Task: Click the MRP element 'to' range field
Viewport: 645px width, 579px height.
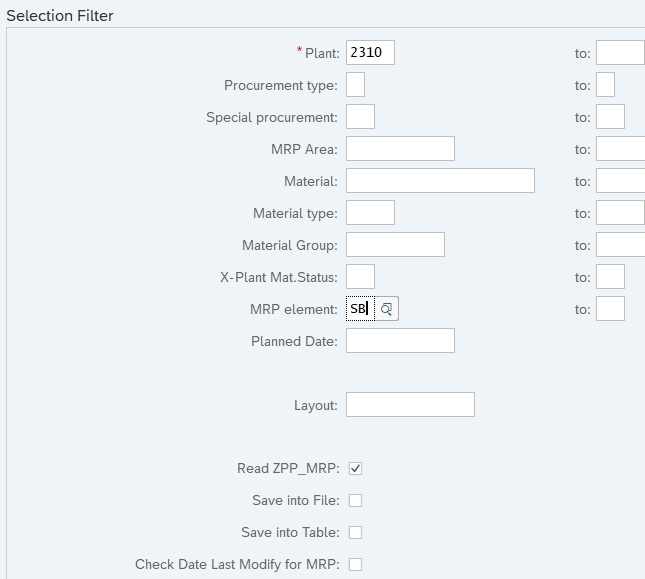Action: click(610, 309)
